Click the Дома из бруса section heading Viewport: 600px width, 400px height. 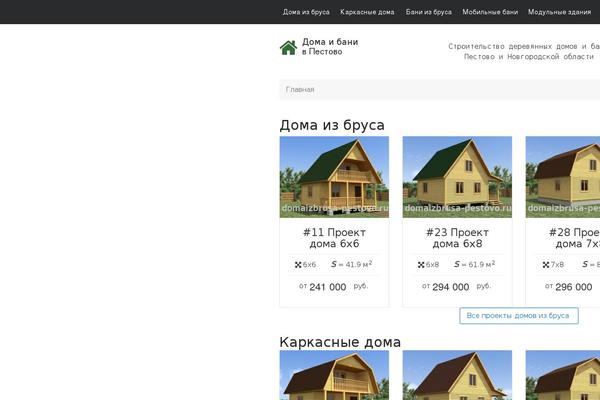point(332,125)
